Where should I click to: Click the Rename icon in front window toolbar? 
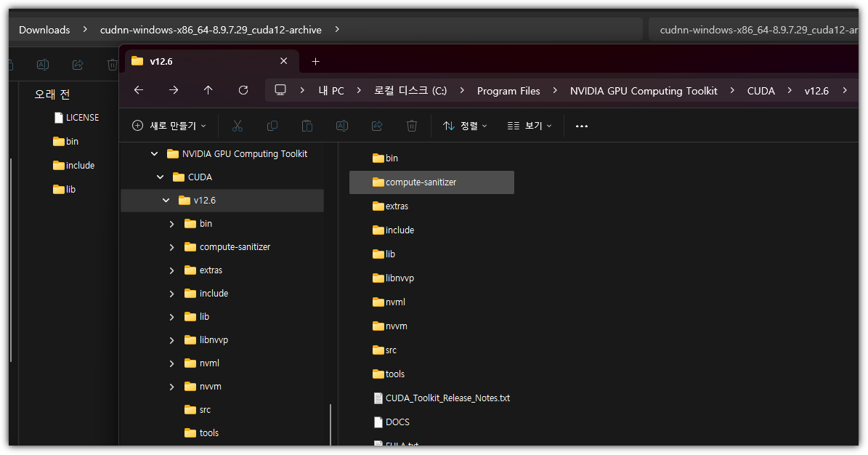342,126
